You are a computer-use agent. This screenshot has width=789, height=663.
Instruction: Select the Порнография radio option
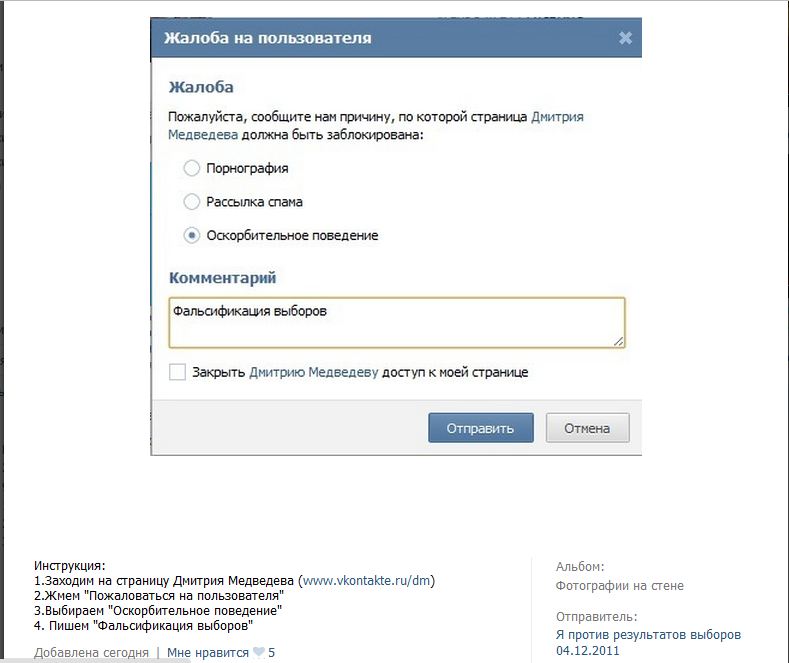point(192,168)
